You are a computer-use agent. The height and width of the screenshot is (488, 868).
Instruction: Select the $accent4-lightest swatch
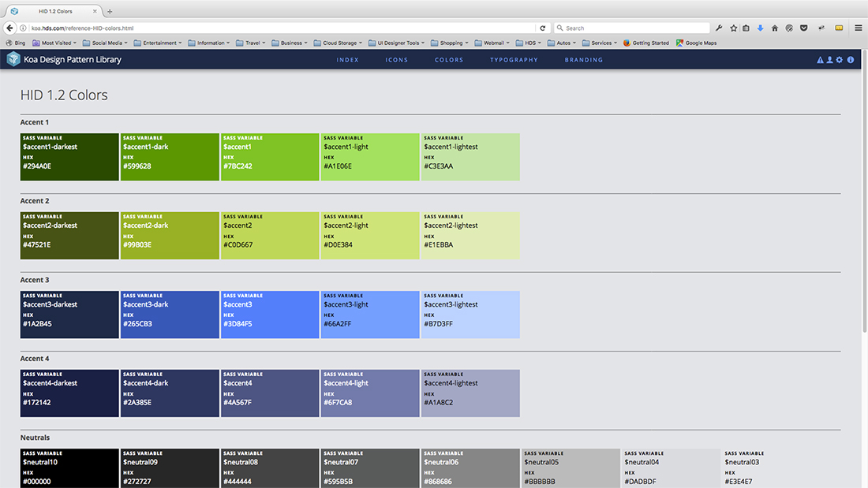[x=470, y=393]
